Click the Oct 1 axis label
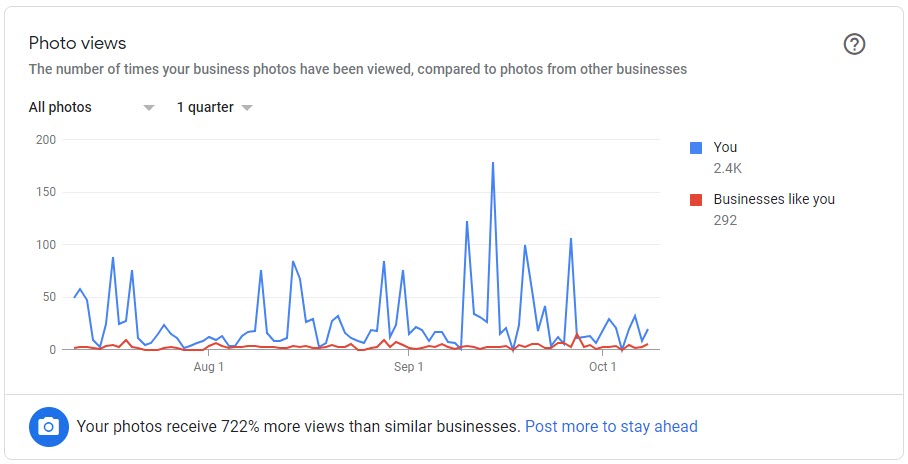The width and height of the screenshot is (908, 464). (602, 367)
